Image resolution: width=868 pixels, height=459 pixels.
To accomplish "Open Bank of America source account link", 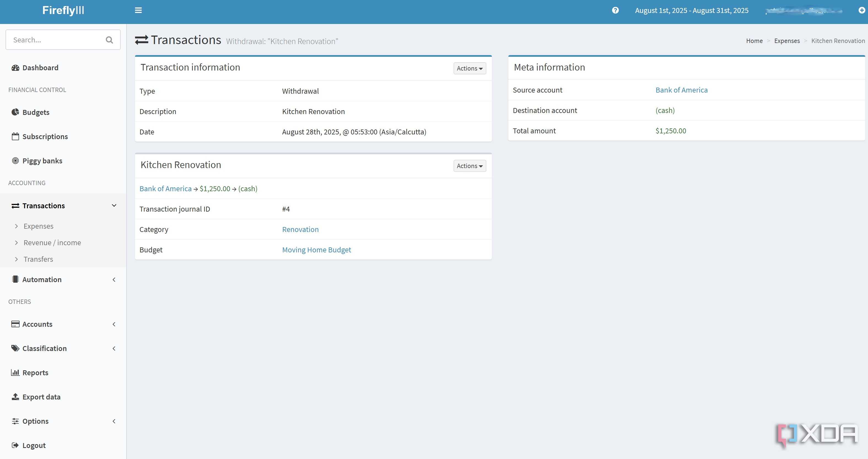I will coord(681,90).
